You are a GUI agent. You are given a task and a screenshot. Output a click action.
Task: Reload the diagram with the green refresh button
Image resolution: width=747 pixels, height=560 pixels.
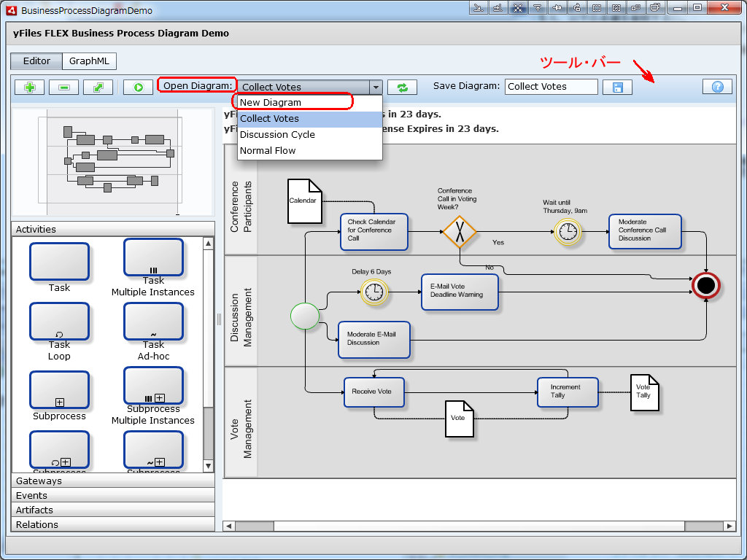coord(402,87)
